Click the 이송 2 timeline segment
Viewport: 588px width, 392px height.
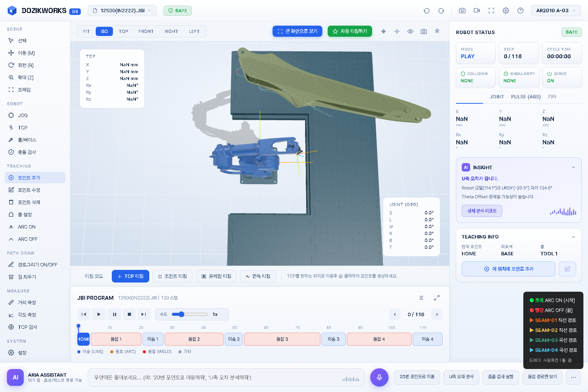(234, 339)
